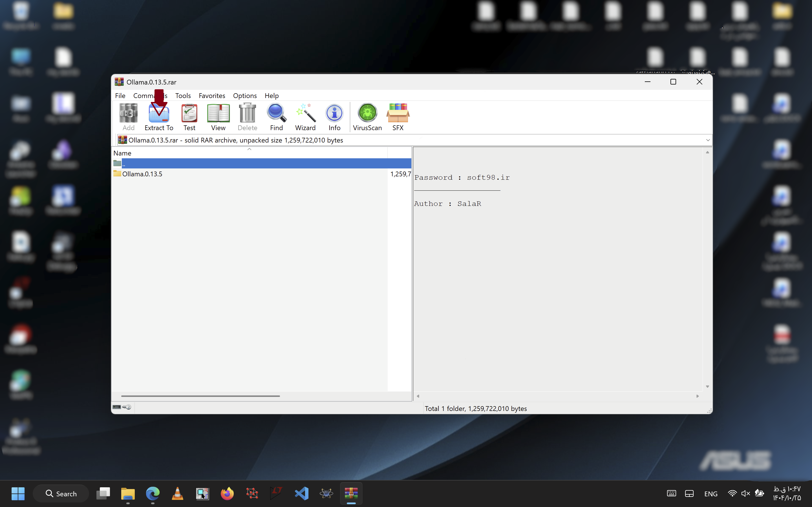Open the Favorites menu
Viewport: 812px width, 507px height.
pos(212,95)
